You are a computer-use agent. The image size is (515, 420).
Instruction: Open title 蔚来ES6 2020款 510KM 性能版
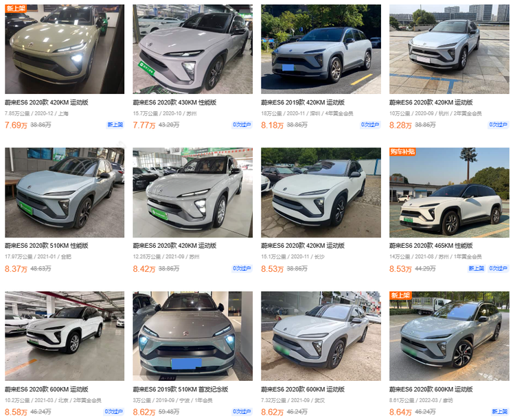pos(47,246)
